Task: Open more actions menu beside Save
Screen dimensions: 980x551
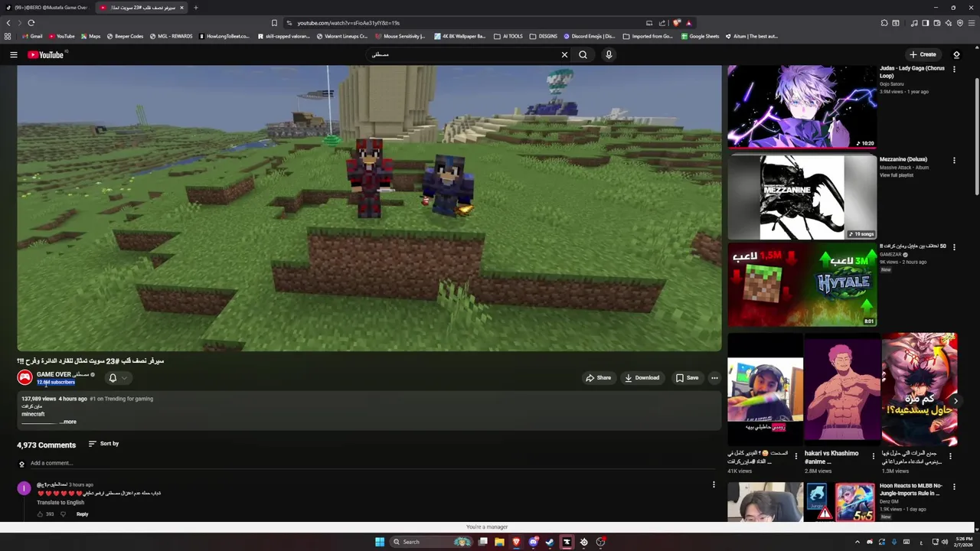Action: (714, 377)
